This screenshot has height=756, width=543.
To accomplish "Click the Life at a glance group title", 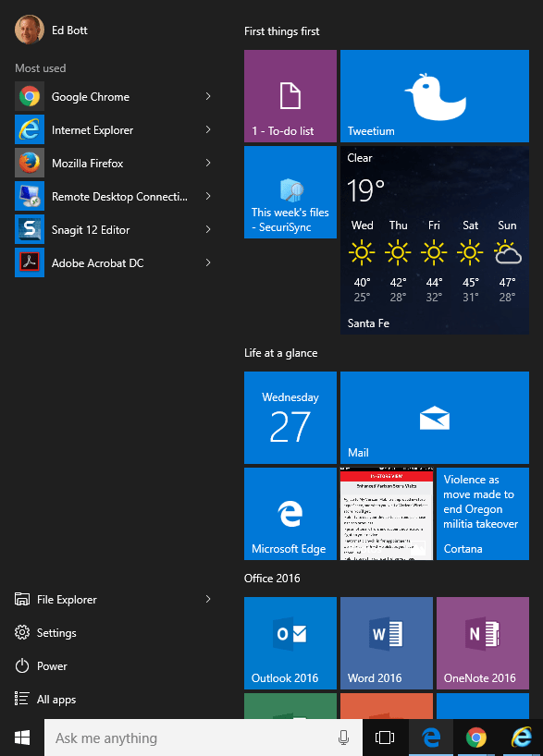I will tap(281, 353).
